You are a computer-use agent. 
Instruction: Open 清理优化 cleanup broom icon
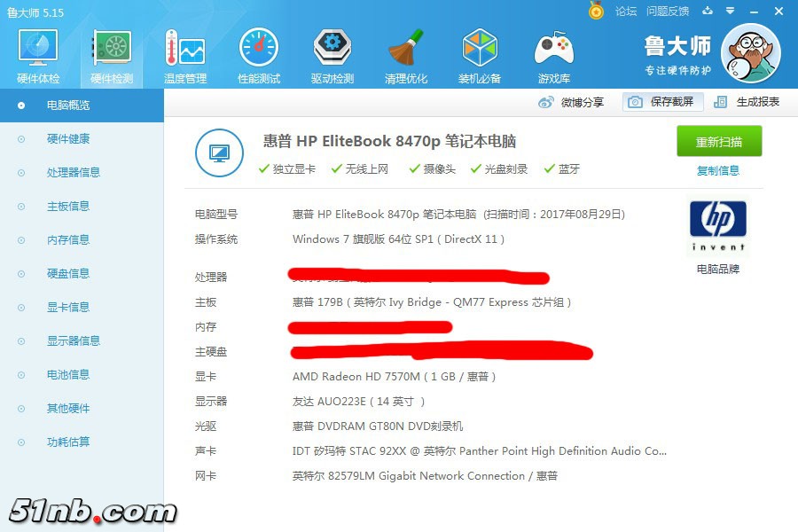tap(406, 55)
